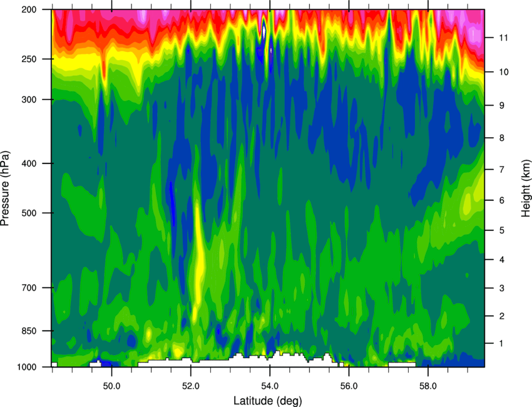Select the 200 pressure tick label

pos(29,9)
